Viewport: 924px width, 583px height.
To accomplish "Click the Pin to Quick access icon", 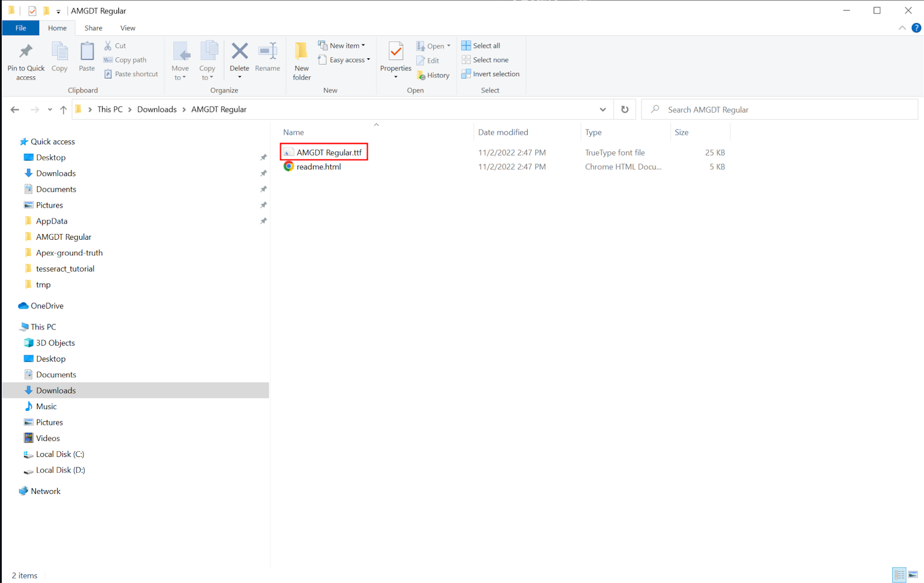I will coord(25,52).
